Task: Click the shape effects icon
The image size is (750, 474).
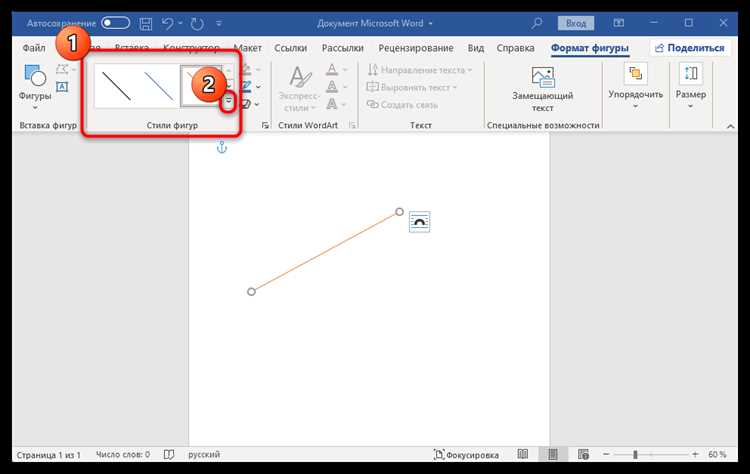Action: coord(246,104)
